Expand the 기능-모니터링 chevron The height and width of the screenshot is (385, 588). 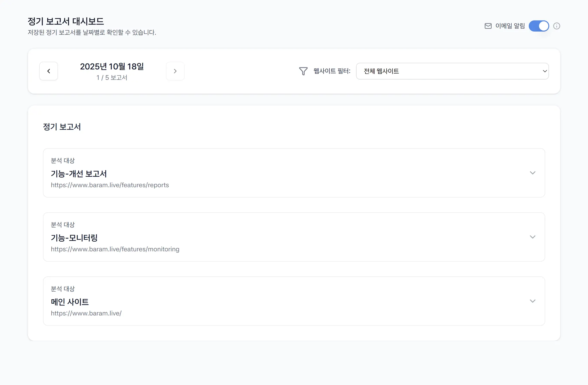tap(532, 237)
